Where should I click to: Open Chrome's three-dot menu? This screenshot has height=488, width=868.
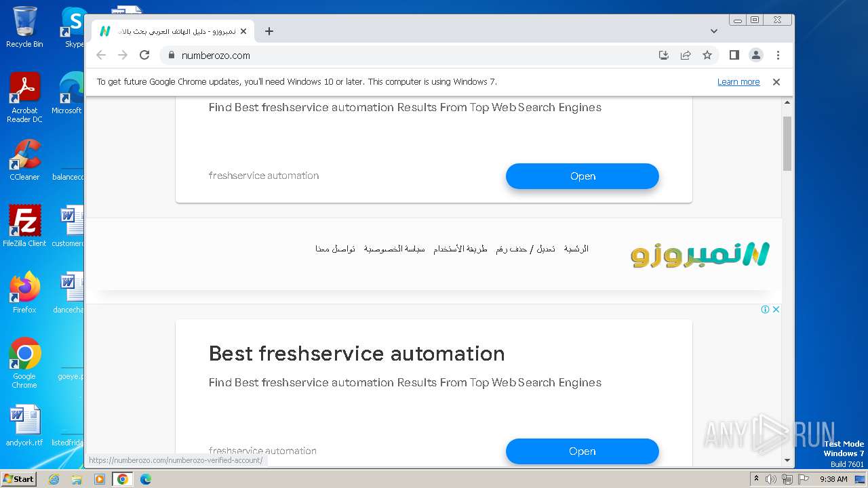click(x=778, y=56)
